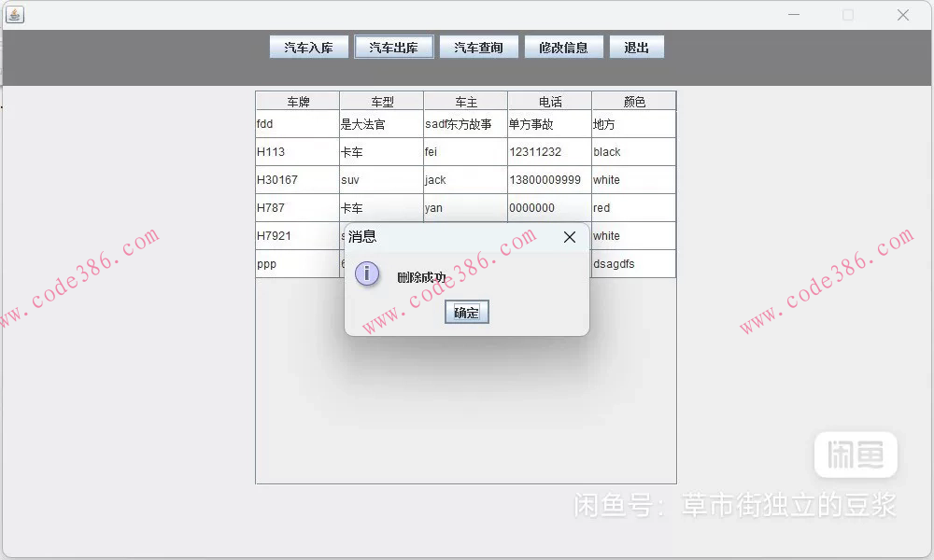Select the table row with plate H113
Viewport: 934px width, 560px height.
tap(297, 151)
